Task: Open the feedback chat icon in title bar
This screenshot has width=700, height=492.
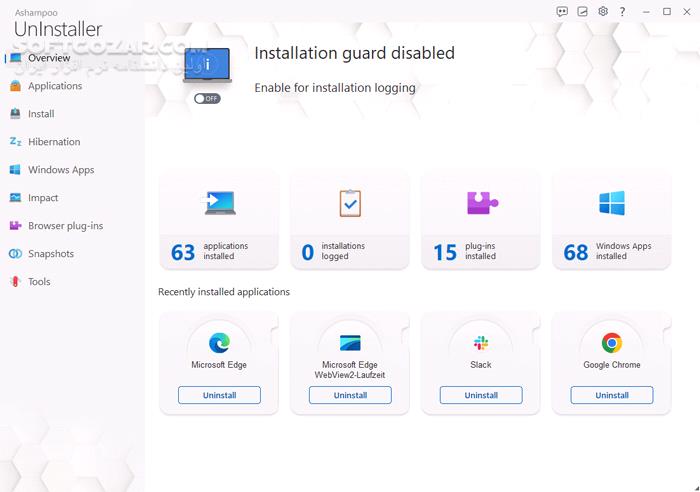Action: pos(562,12)
